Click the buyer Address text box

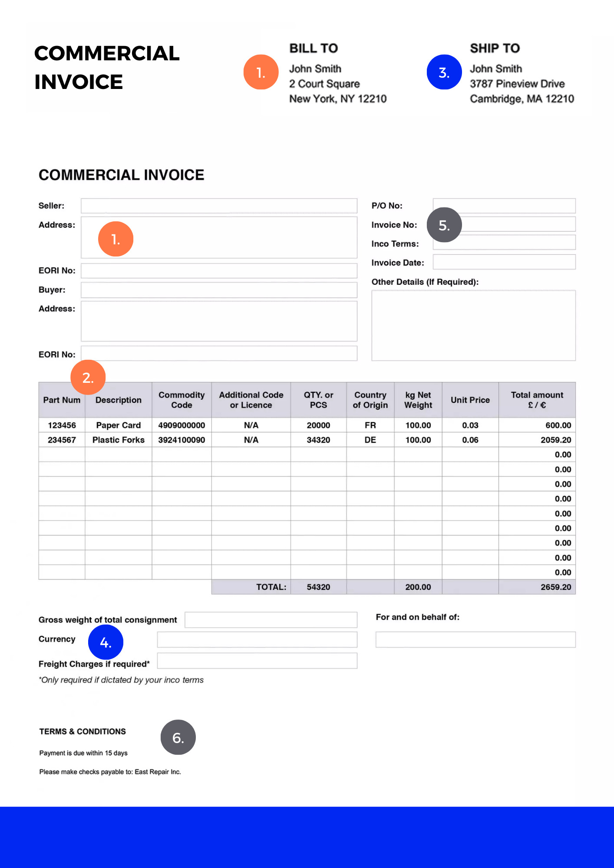(219, 321)
